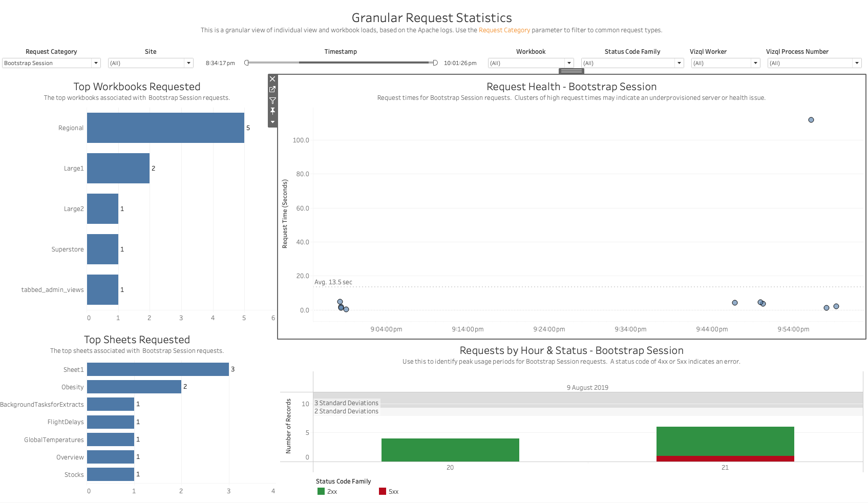Click the Requests by Hour & Status title
The height and width of the screenshot is (503, 868).
tap(571, 350)
